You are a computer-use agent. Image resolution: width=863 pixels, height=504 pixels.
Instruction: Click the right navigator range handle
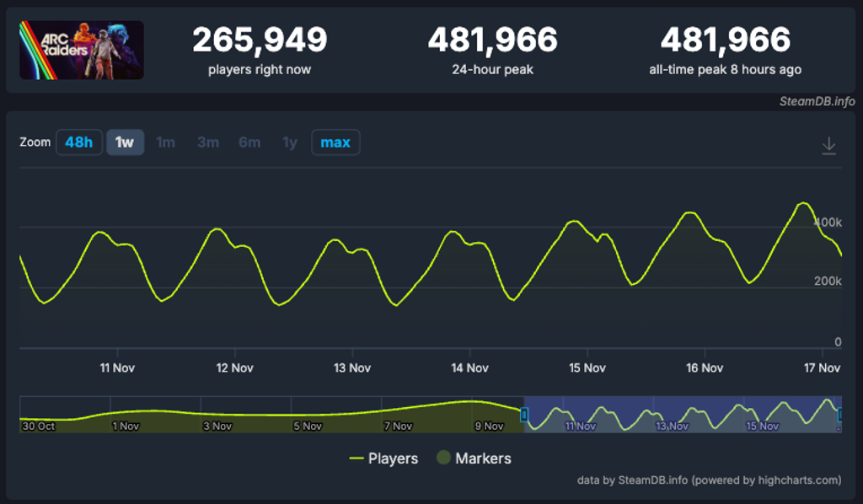[x=840, y=413]
